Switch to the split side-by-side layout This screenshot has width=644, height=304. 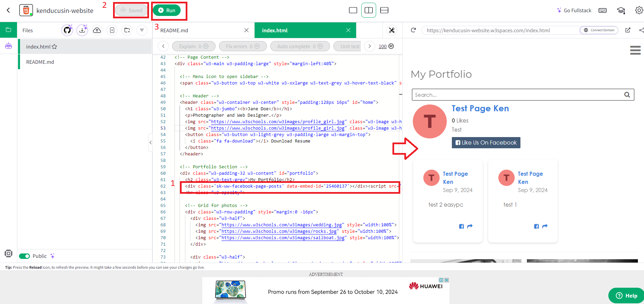(x=368, y=10)
